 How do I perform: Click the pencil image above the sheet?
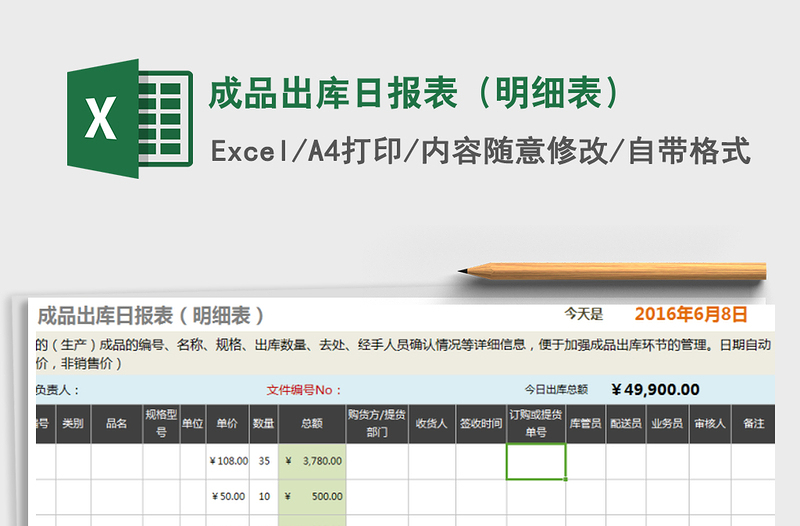612,271
